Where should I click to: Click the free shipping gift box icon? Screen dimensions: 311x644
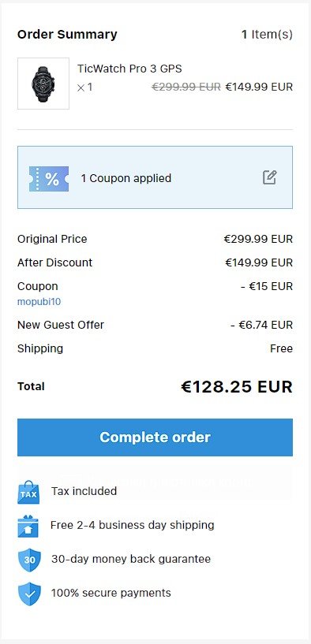click(x=28, y=526)
